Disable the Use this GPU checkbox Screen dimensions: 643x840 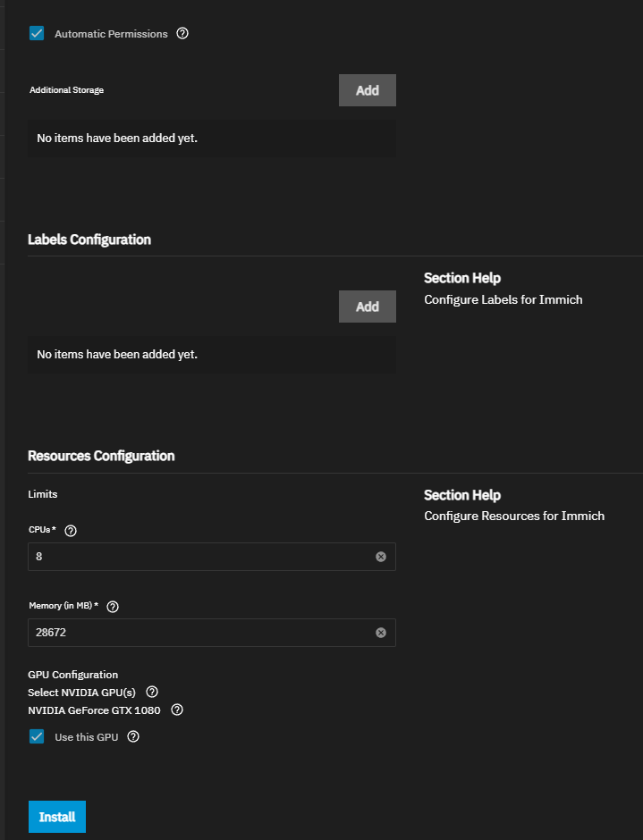tap(37, 736)
